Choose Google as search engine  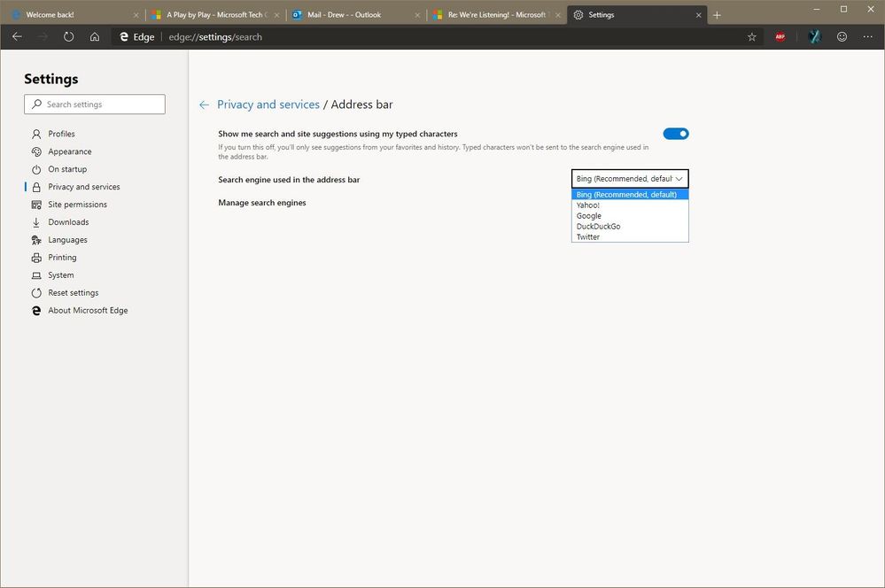(x=630, y=215)
